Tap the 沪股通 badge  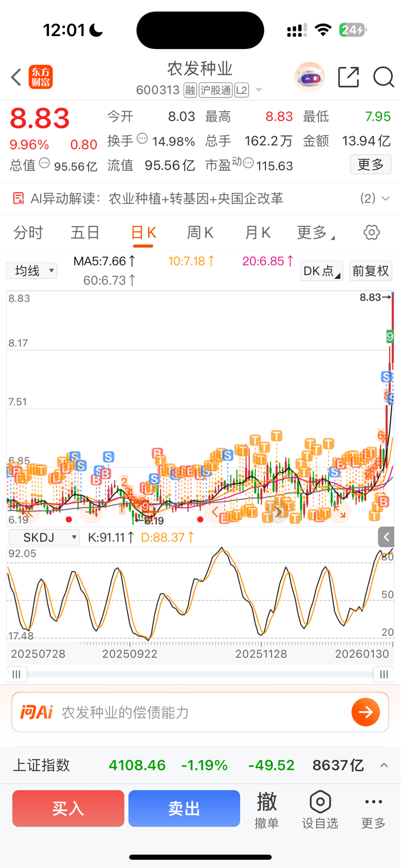(215, 90)
